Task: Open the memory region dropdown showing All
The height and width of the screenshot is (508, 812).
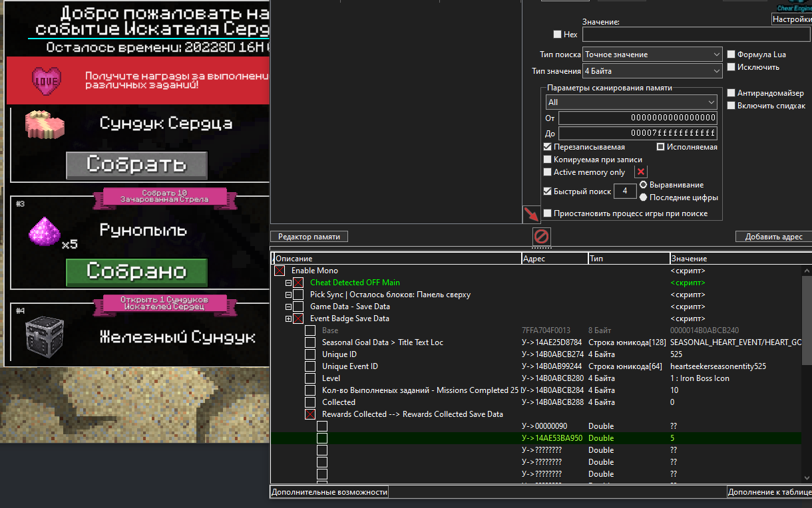Action: 632,102
